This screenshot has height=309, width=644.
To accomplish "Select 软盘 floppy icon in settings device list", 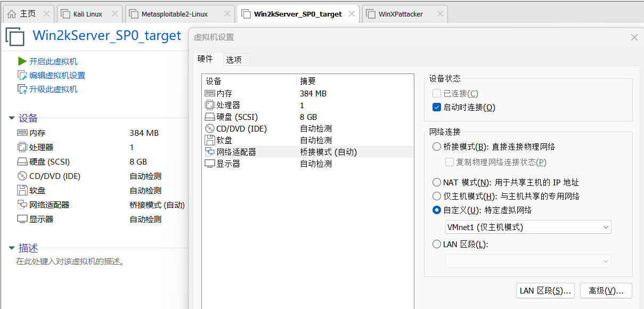I will pyautogui.click(x=210, y=140).
